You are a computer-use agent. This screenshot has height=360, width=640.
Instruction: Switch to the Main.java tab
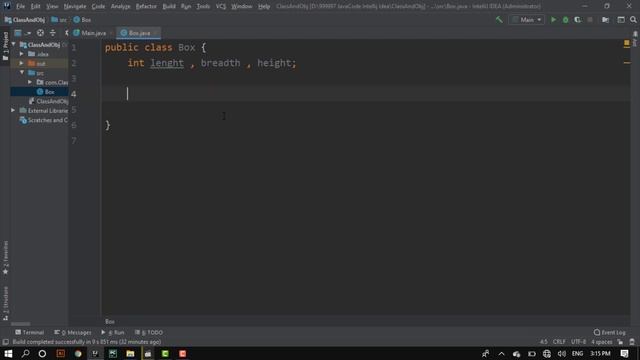tap(93, 33)
